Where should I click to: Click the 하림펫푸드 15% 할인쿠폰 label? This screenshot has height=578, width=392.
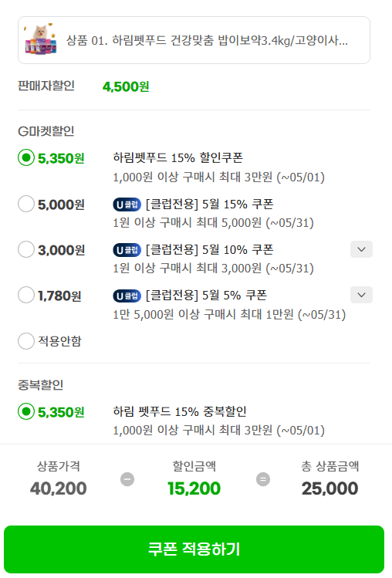[177, 157]
